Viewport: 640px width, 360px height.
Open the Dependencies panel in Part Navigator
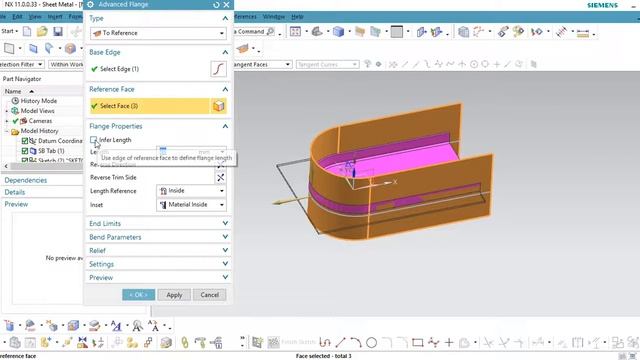click(x=26, y=180)
